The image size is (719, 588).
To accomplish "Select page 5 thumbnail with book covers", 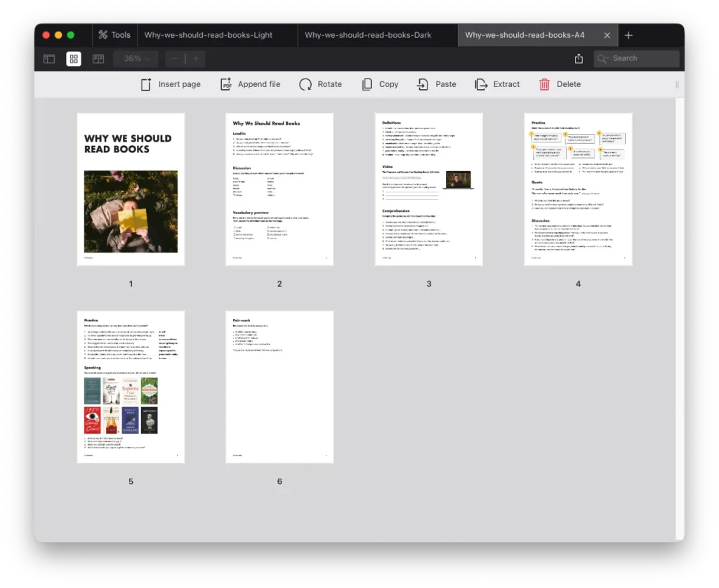I will point(131,387).
